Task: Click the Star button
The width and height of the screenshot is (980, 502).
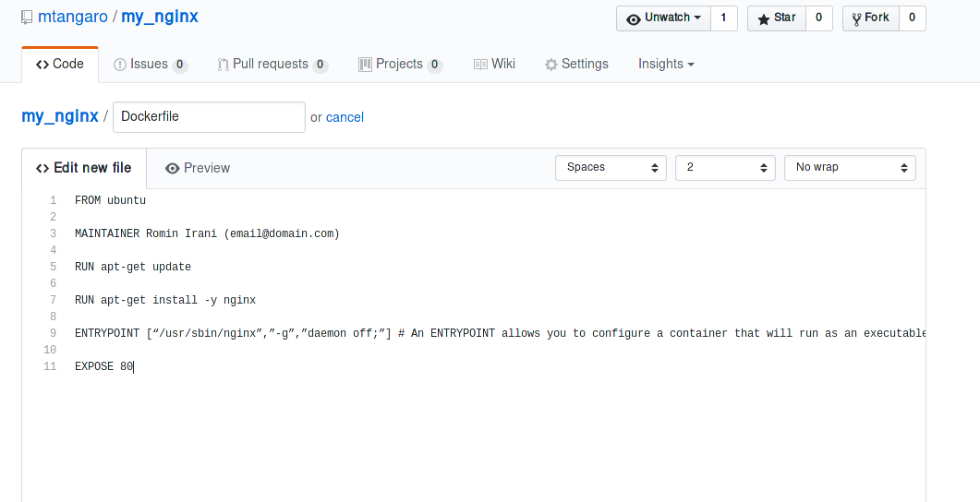Action: coord(777,18)
